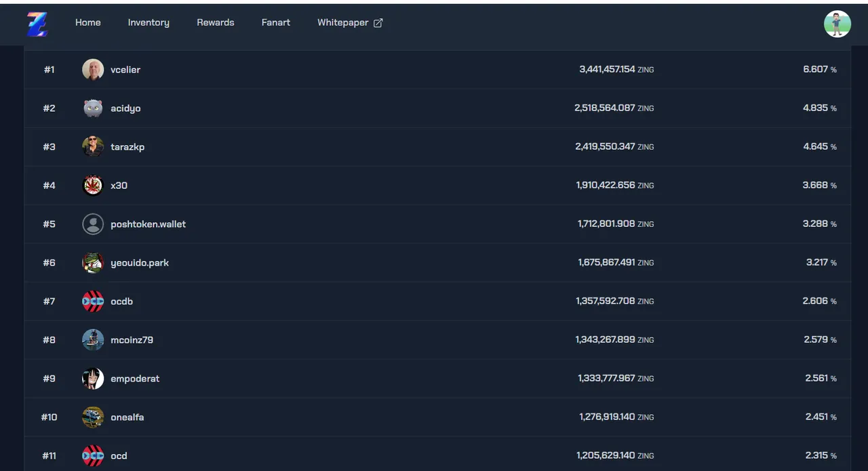Select the username empoderat

pyautogui.click(x=135, y=378)
